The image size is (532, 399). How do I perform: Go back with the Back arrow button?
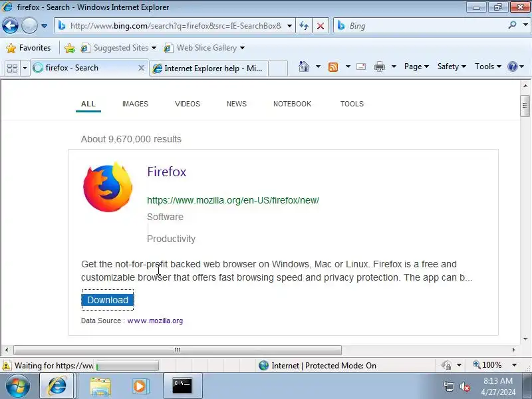pos(10,26)
